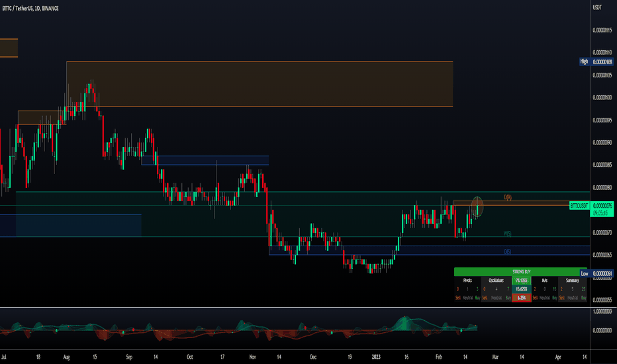Select the small orange rectangle at top-left edge
The image size is (617, 364).
click(x=9, y=48)
